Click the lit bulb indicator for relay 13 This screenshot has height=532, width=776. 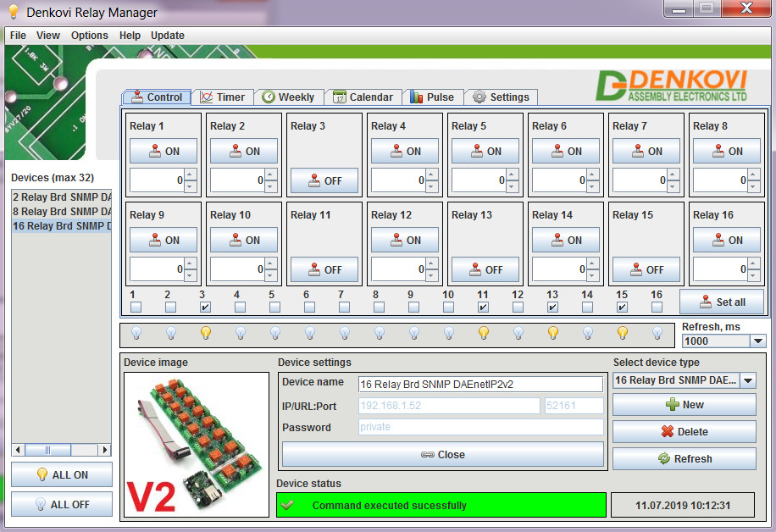pos(553,333)
